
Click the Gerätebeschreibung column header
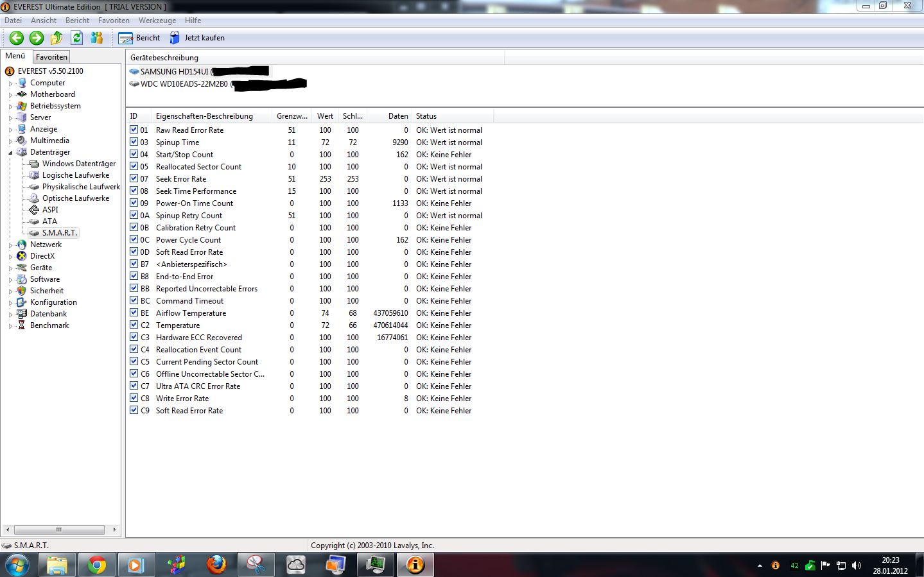click(x=315, y=58)
